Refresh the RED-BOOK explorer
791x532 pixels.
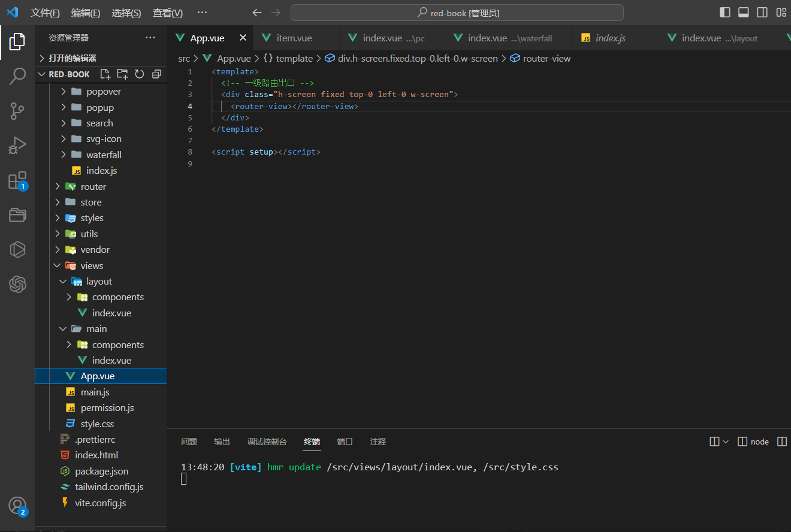pyautogui.click(x=140, y=74)
